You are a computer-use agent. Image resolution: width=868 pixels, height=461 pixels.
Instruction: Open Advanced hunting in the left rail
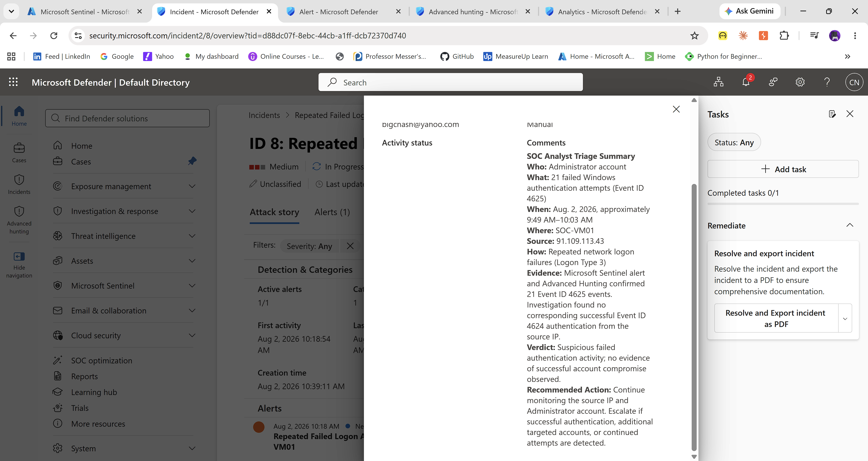click(19, 220)
